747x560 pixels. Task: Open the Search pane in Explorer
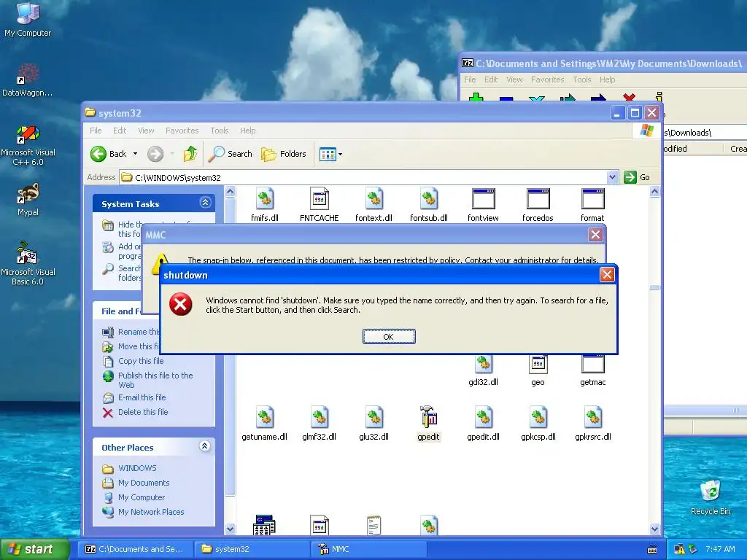231,154
